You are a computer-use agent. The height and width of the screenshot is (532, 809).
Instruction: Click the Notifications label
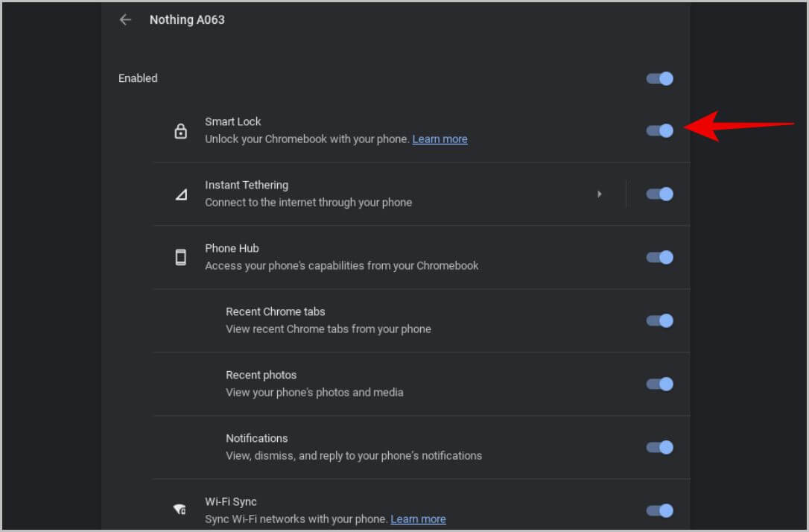[257, 438]
